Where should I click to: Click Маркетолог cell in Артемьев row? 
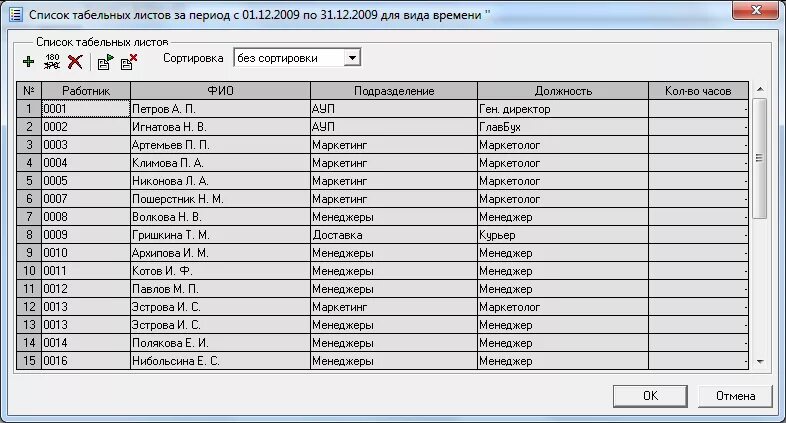563,145
